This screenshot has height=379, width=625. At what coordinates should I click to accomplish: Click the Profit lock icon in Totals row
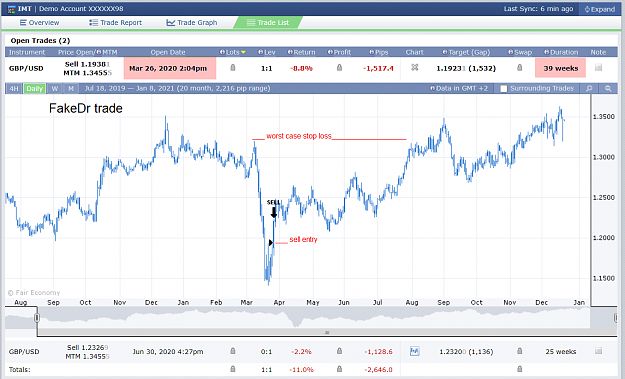(339, 369)
